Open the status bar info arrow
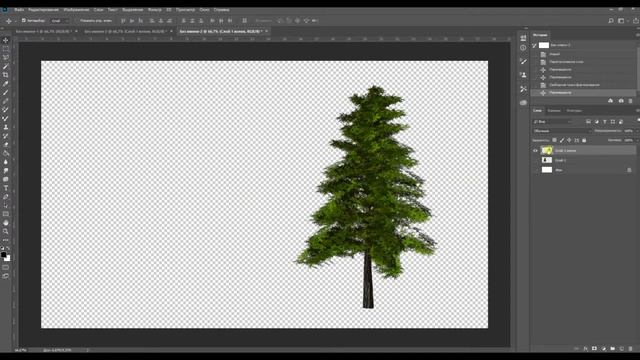 tap(87, 350)
